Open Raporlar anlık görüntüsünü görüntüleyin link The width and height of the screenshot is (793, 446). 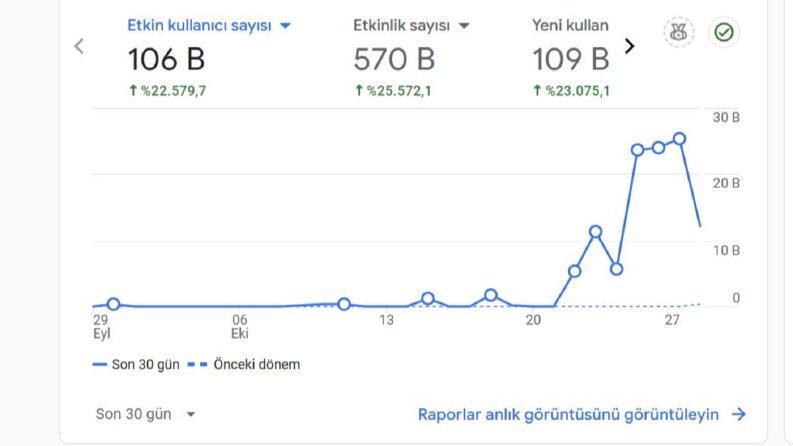coord(568,414)
